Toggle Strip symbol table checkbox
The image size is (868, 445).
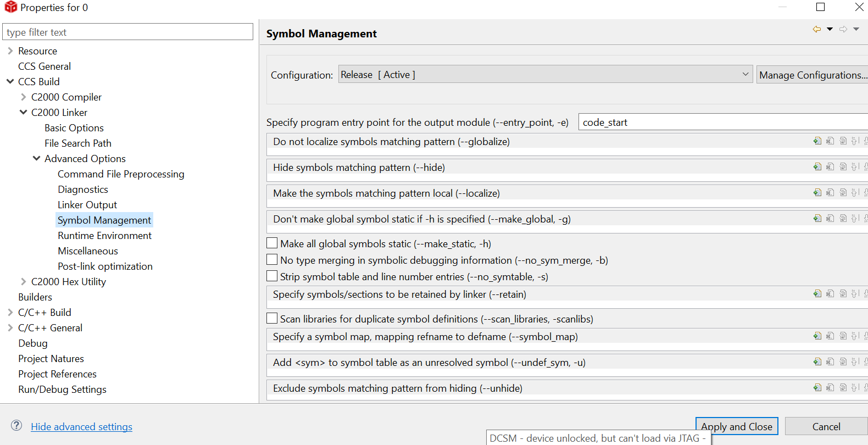(x=272, y=276)
